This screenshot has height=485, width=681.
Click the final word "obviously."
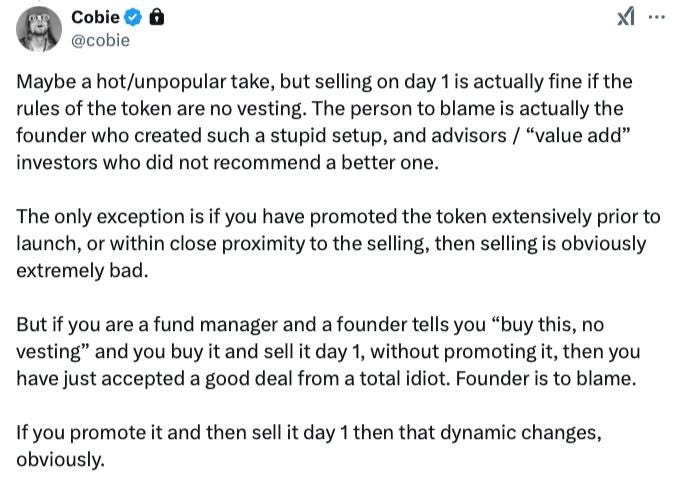(61, 459)
